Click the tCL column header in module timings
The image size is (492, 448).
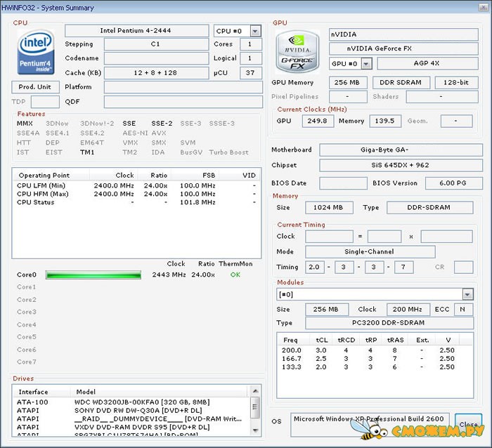pyautogui.click(x=322, y=340)
